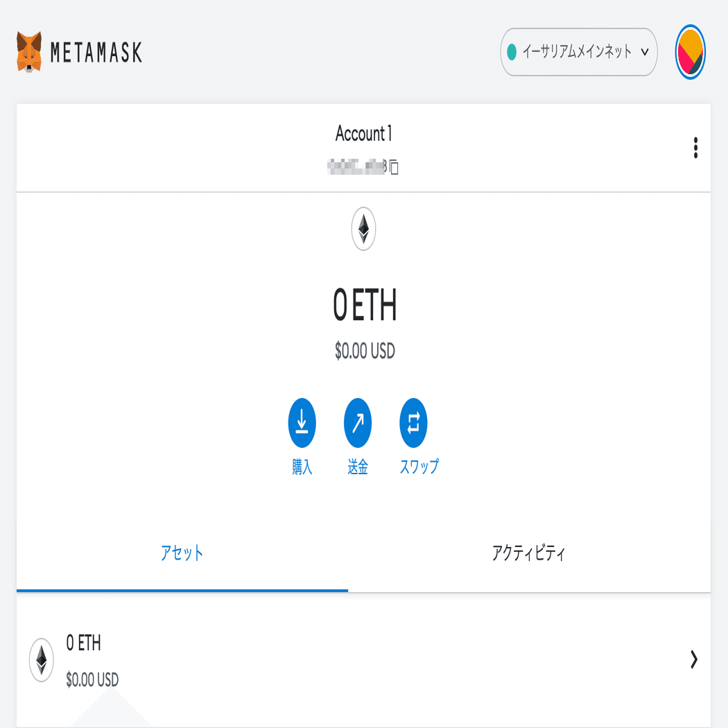Click the ETH icon in the asset list

coord(42,659)
